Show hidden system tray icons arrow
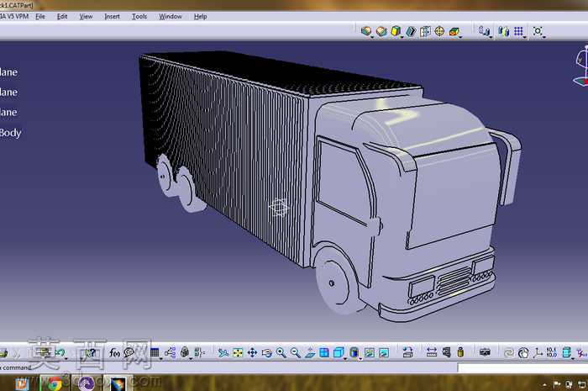The image size is (588, 391). tap(544, 385)
